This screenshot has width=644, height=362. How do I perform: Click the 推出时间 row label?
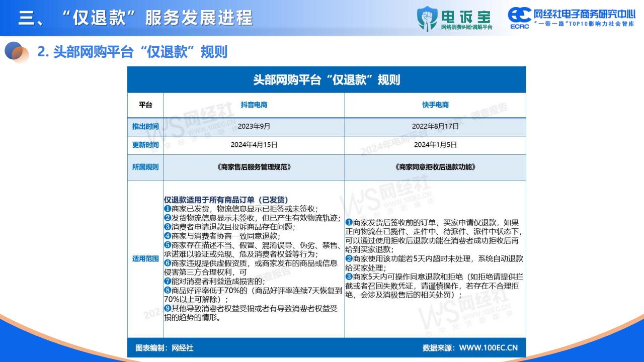[145, 127]
